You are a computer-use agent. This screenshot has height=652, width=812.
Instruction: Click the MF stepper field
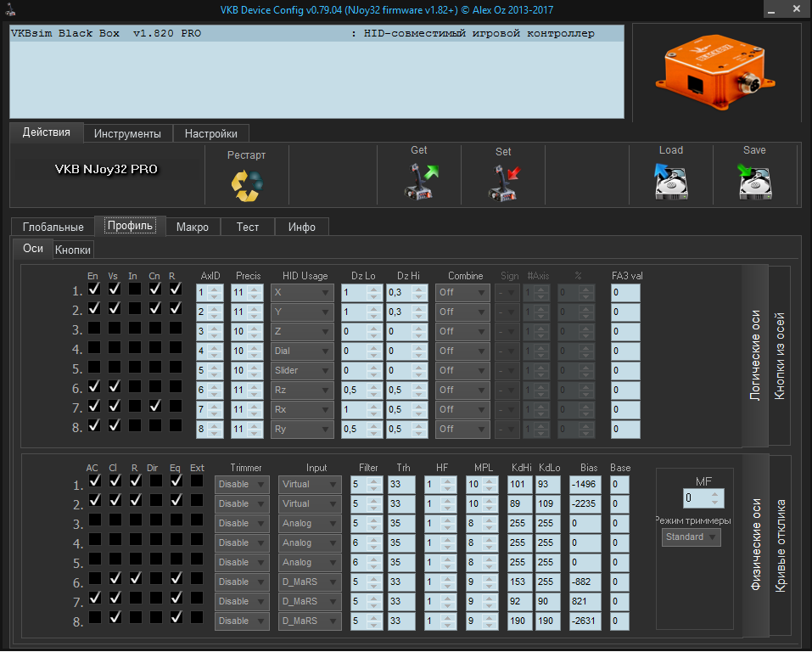coord(703,498)
